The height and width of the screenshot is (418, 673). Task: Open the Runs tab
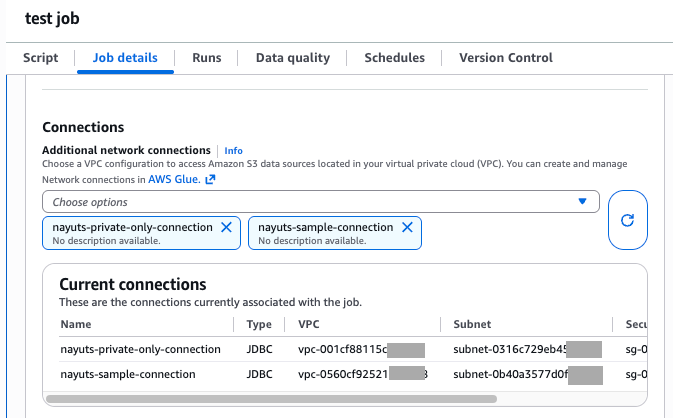pos(207,58)
